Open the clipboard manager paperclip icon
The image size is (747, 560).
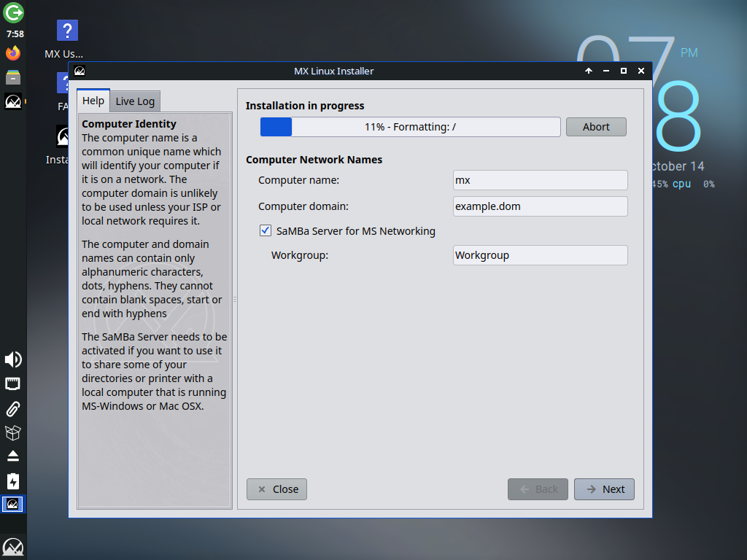point(13,408)
